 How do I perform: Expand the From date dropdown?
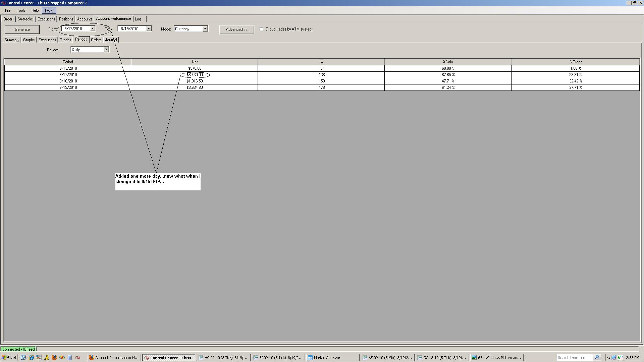(x=92, y=29)
